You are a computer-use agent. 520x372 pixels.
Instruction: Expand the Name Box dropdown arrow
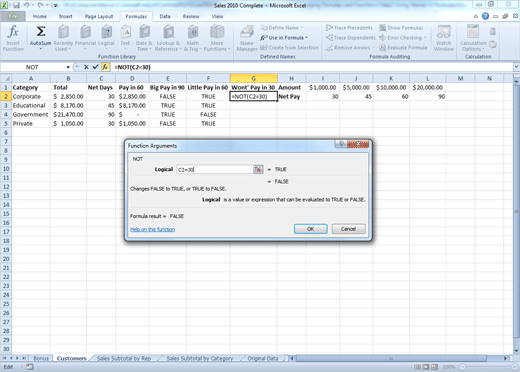68,67
